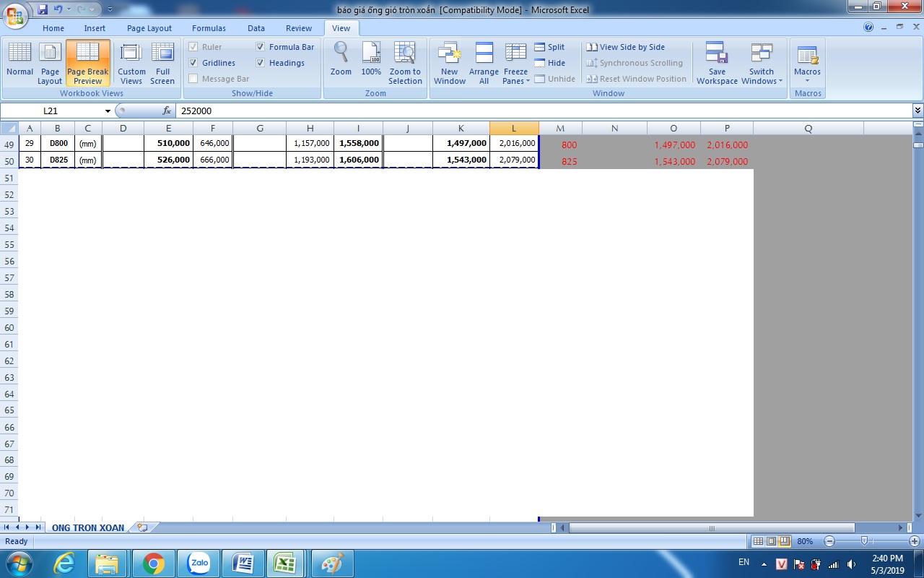Click the zoom out minus button
Image resolution: width=924 pixels, height=578 pixels.
[x=829, y=541]
